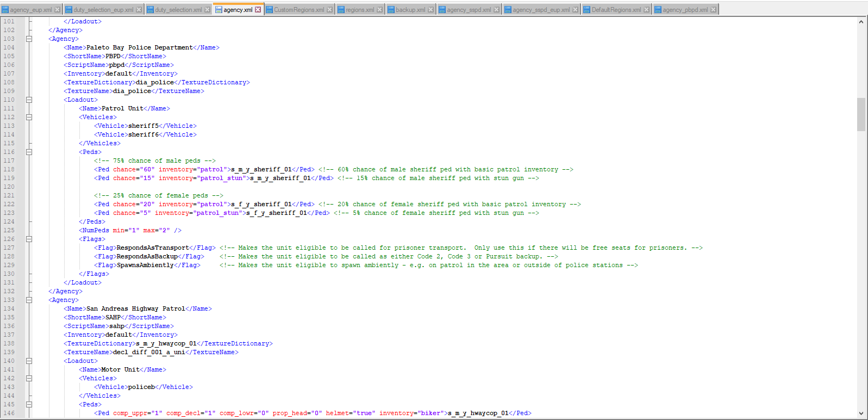Click line number 120 in the margin
Screen dimensions: 868x420
point(9,187)
